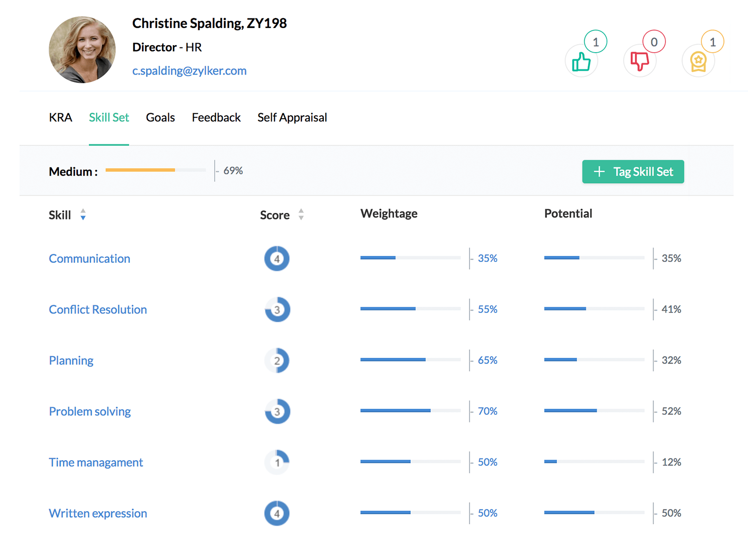Click the Planning weightage bar
The width and height of the screenshot is (748, 560).
coord(410,360)
